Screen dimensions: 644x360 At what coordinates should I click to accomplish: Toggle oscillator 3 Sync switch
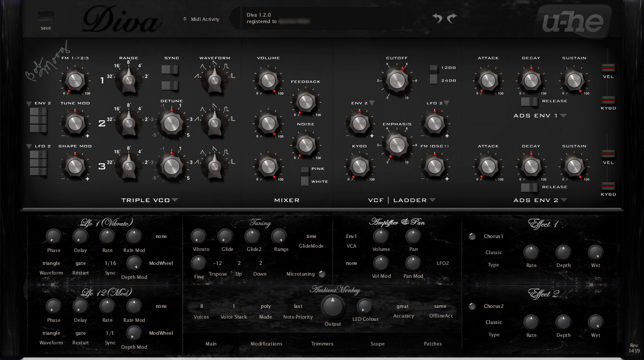point(170,86)
